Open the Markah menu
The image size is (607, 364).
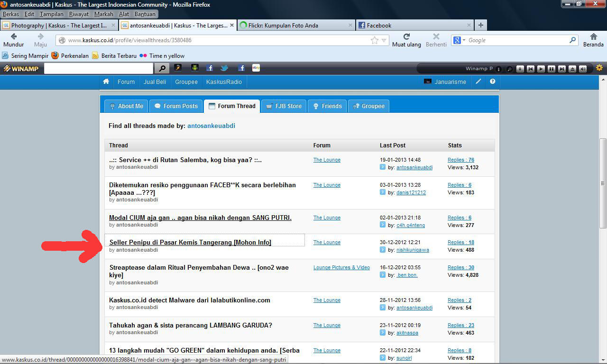pos(103,14)
